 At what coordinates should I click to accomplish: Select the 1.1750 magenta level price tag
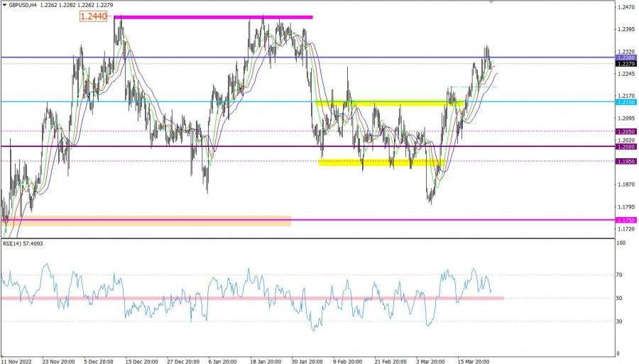tap(626, 220)
